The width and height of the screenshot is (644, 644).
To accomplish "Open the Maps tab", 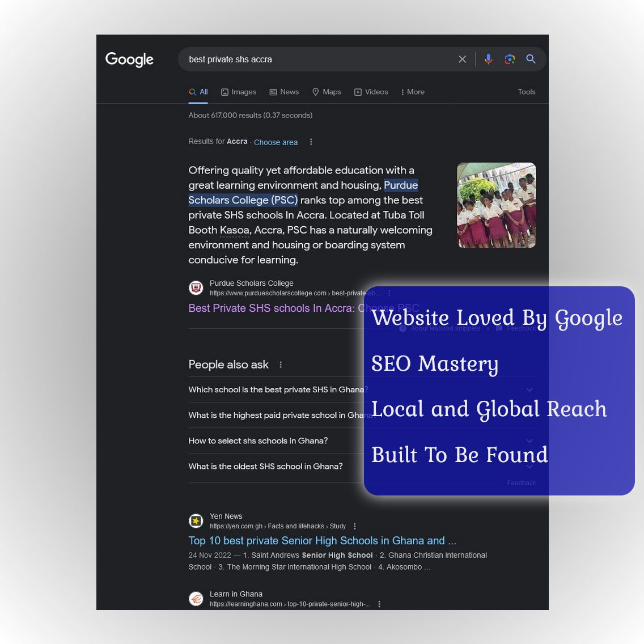I will (x=327, y=92).
